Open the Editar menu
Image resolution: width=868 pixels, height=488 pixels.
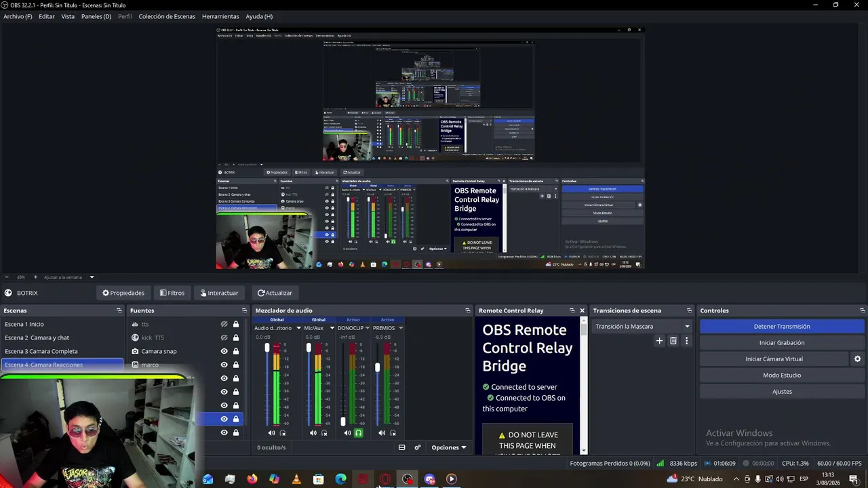coord(47,16)
